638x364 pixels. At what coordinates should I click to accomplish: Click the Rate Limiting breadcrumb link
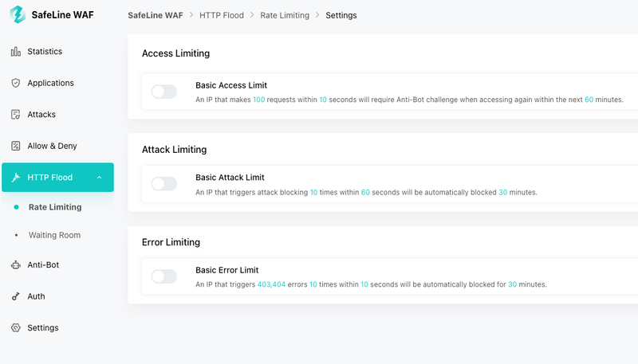285,15
